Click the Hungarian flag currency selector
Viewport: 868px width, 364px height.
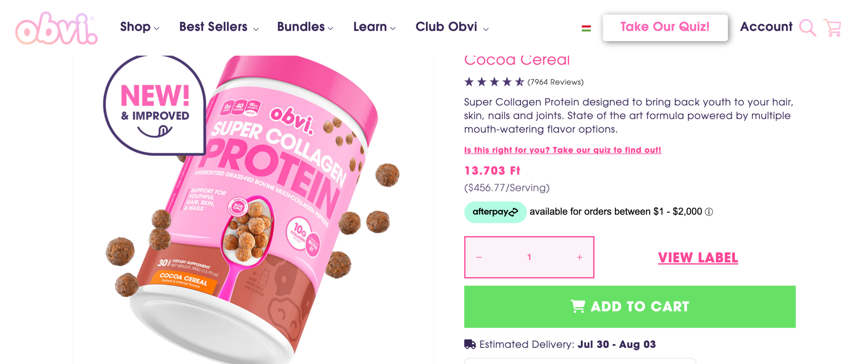[586, 28]
